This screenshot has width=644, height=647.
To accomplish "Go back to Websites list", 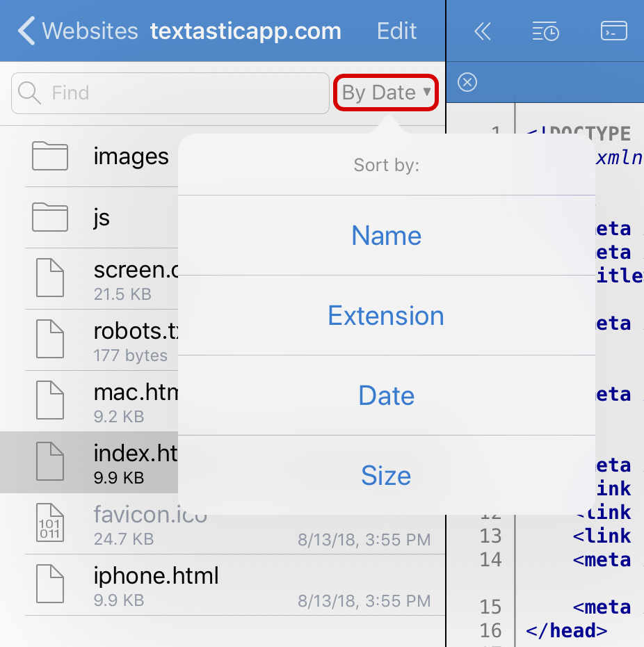I will 78,31.
